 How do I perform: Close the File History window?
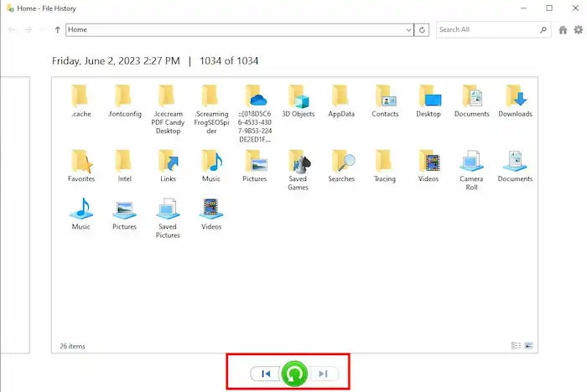click(575, 8)
